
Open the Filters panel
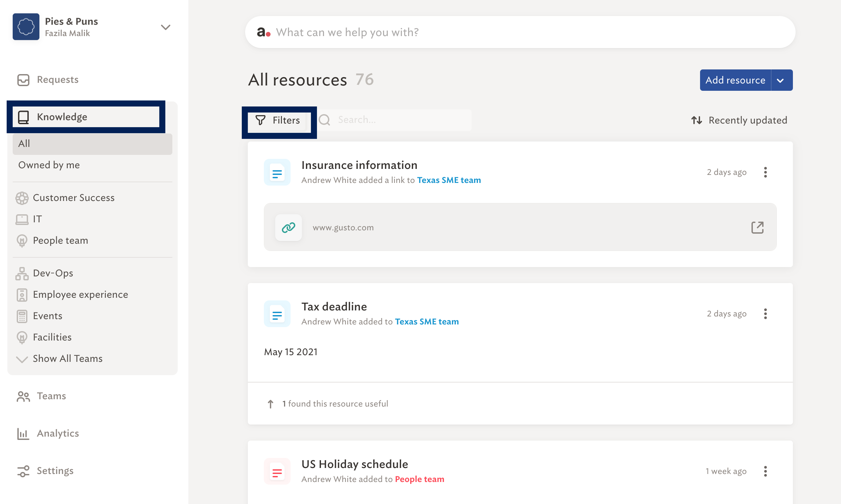tap(278, 120)
